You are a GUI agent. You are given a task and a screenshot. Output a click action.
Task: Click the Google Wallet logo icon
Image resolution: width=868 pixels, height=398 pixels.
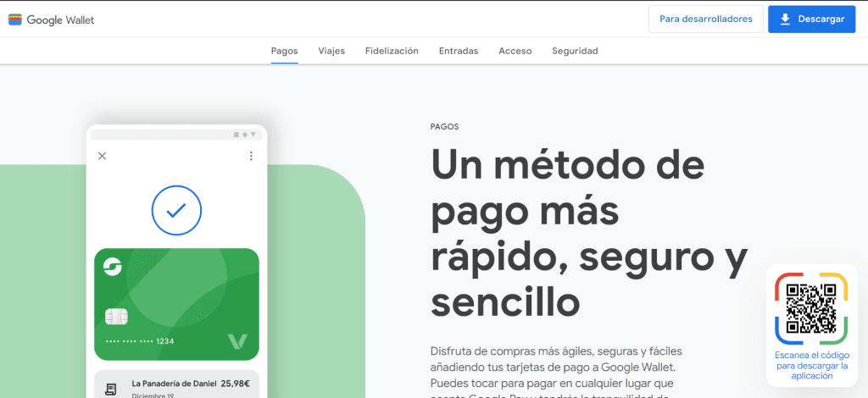click(15, 19)
